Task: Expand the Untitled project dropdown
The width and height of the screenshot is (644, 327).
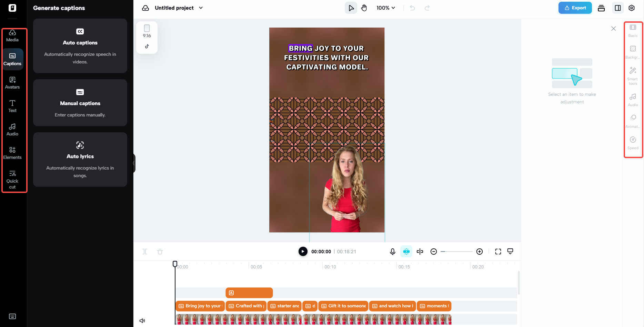Action: tap(201, 8)
